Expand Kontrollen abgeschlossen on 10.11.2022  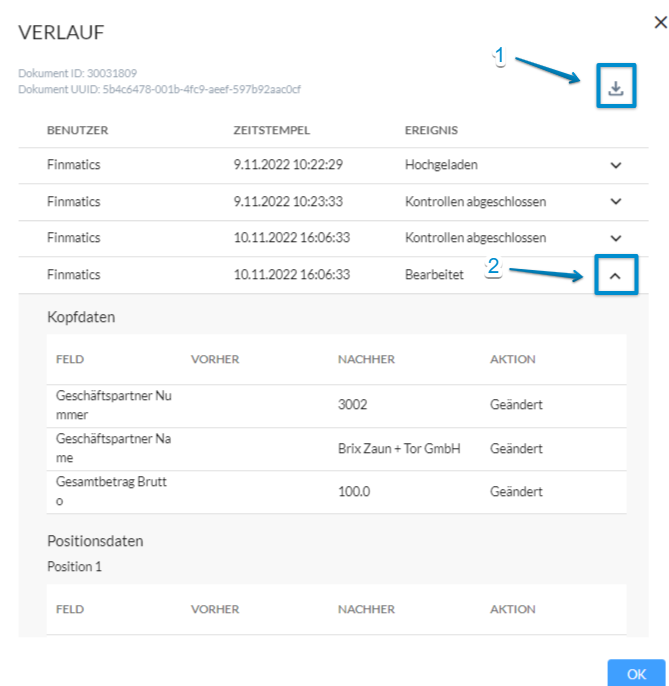616,238
